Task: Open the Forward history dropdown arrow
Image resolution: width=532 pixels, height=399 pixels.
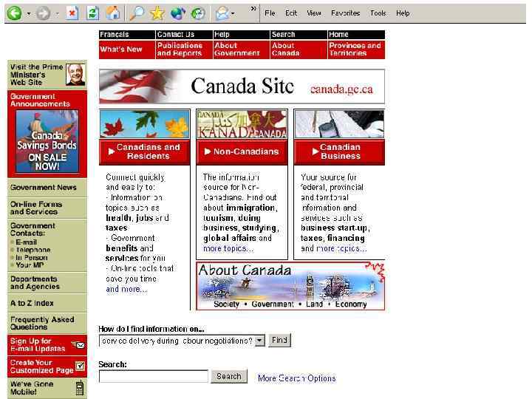Action: click(x=58, y=13)
